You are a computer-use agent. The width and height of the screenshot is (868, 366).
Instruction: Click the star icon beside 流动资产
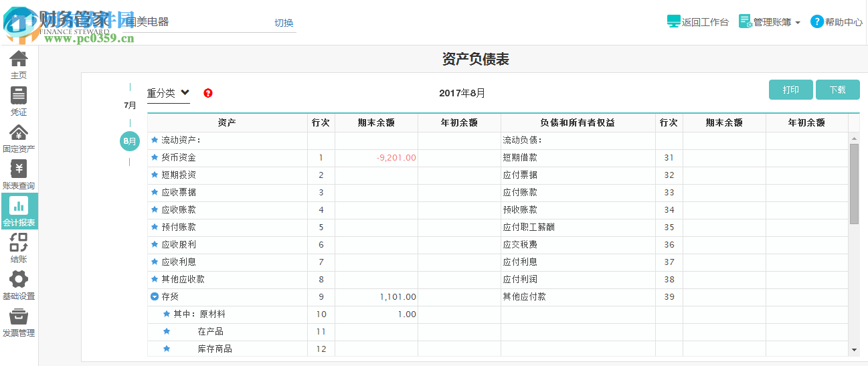pyautogui.click(x=155, y=141)
